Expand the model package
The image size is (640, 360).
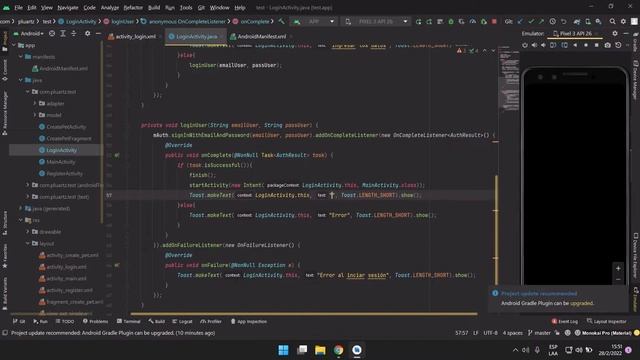[x=35, y=115]
